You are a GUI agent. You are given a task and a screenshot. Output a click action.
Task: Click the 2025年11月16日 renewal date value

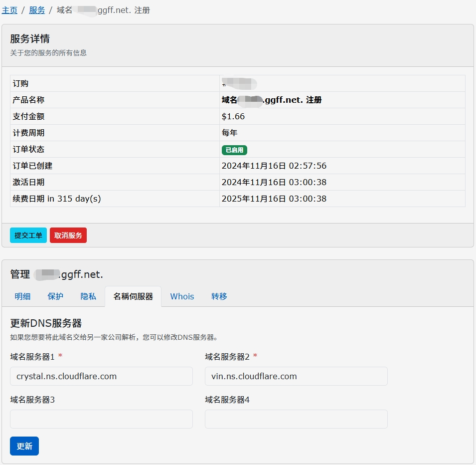(274, 199)
